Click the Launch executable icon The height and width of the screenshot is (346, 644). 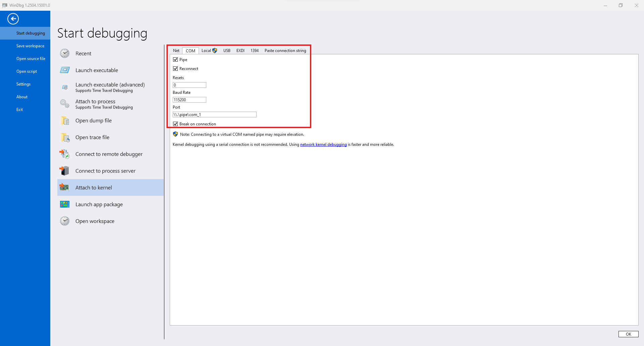pos(65,70)
